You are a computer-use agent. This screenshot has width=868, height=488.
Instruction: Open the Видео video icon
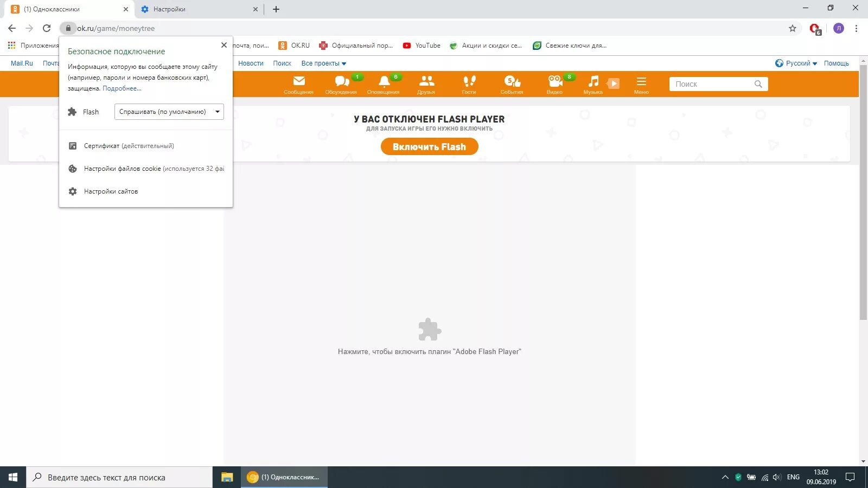(554, 84)
